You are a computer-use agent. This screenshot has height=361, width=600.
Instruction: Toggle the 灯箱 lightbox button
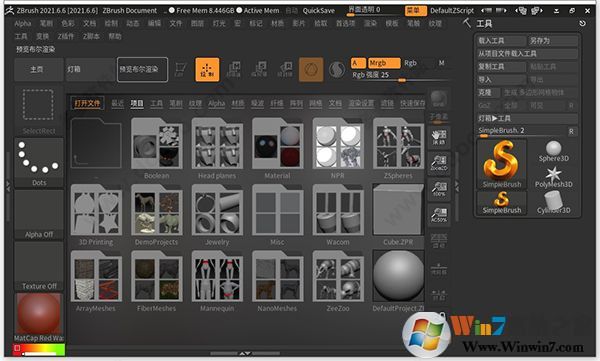click(90, 69)
